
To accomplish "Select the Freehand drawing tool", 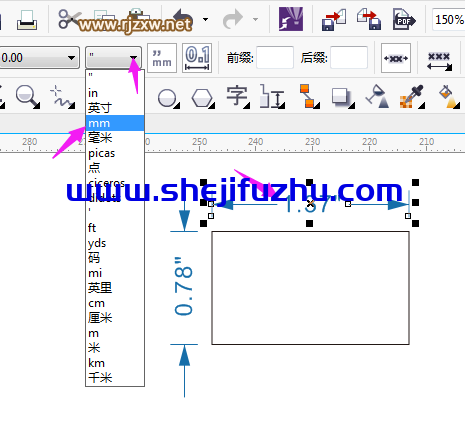I will pos(62,97).
